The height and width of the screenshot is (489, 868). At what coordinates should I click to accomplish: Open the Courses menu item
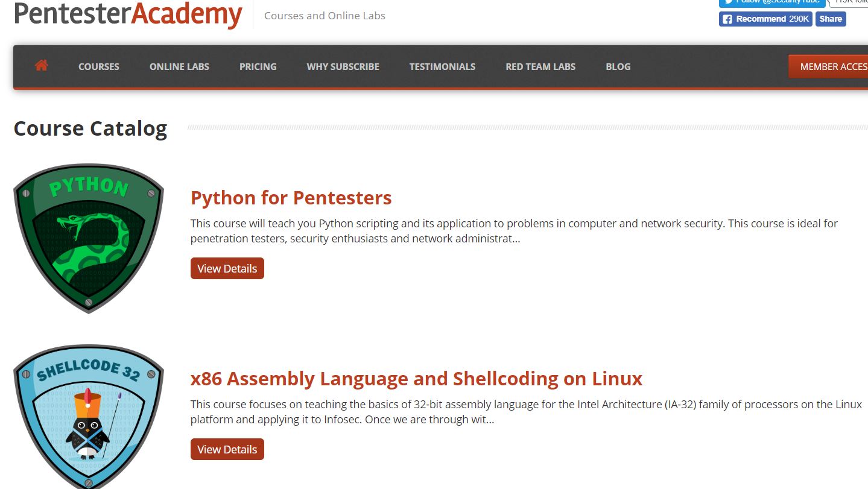pyautogui.click(x=99, y=67)
